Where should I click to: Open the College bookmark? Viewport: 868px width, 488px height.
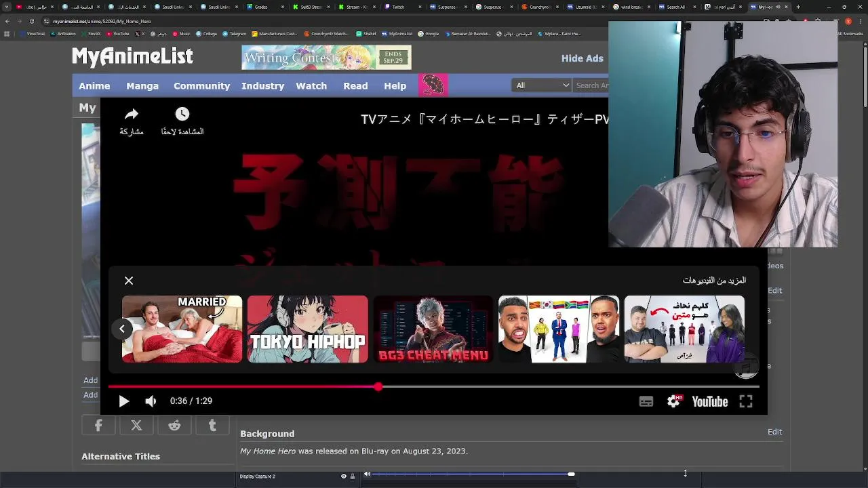(206, 34)
